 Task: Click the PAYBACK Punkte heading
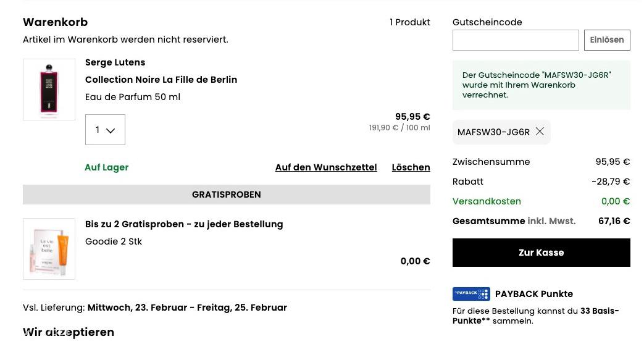[x=534, y=294]
